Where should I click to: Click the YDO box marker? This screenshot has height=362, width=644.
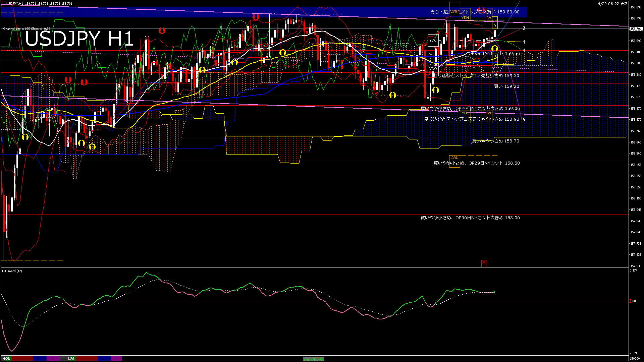pyautogui.click(x=433, y=69)
